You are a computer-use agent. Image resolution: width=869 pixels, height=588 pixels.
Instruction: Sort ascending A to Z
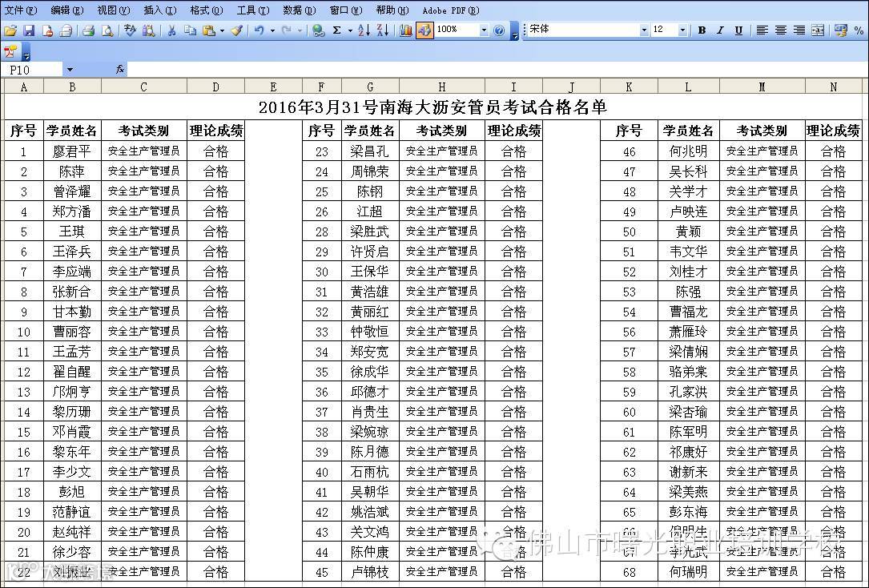(364, 31)
